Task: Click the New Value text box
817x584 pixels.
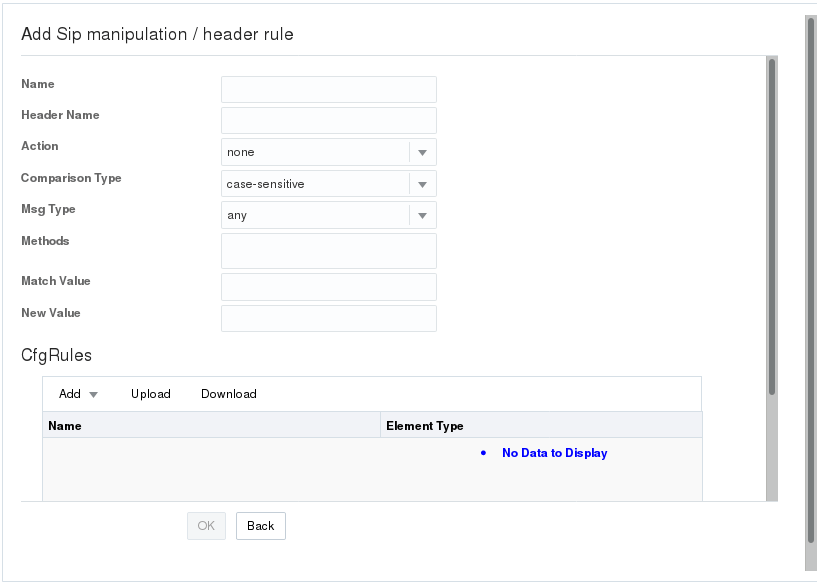Action: pyautogui.click(x=328, y=318)
